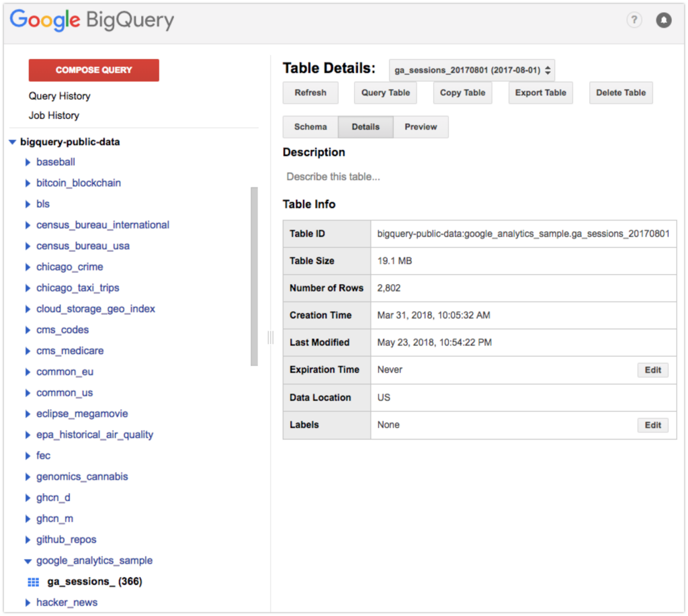The width and height of the screenshot is (688, 616).
Task: Click the creation time 'Mar 31, 2018' value
Action: (x=433, y=316)
